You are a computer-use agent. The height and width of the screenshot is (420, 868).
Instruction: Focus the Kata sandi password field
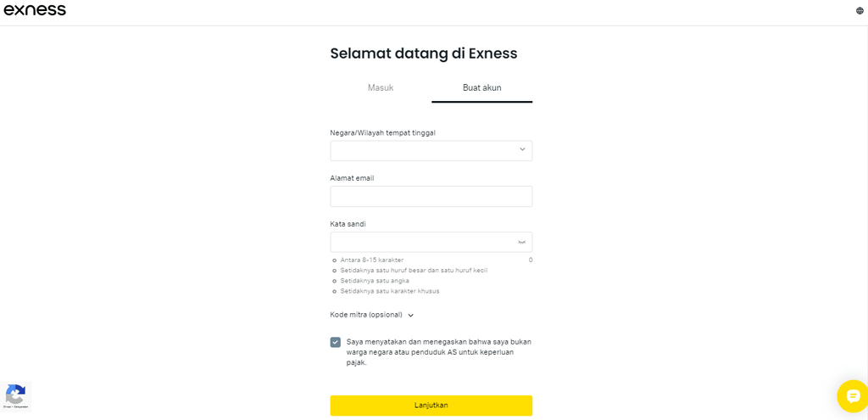(422, 242)
